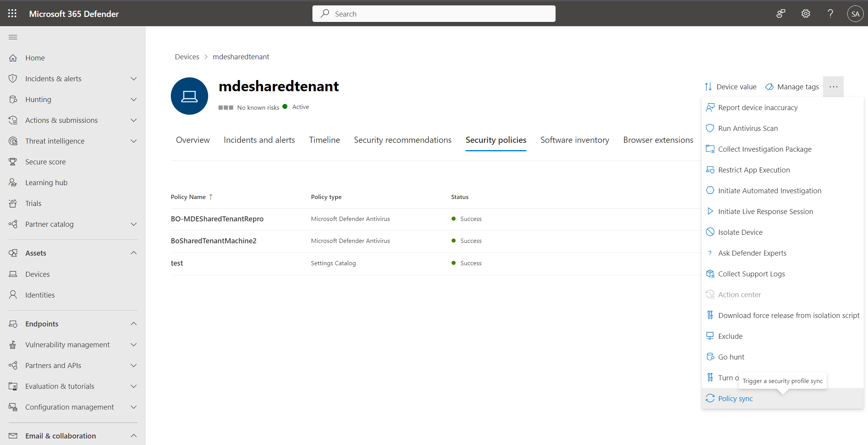Click the Restrict App Execution icon
This screenshot has width=868, height=445.
(x=710, y=170)
